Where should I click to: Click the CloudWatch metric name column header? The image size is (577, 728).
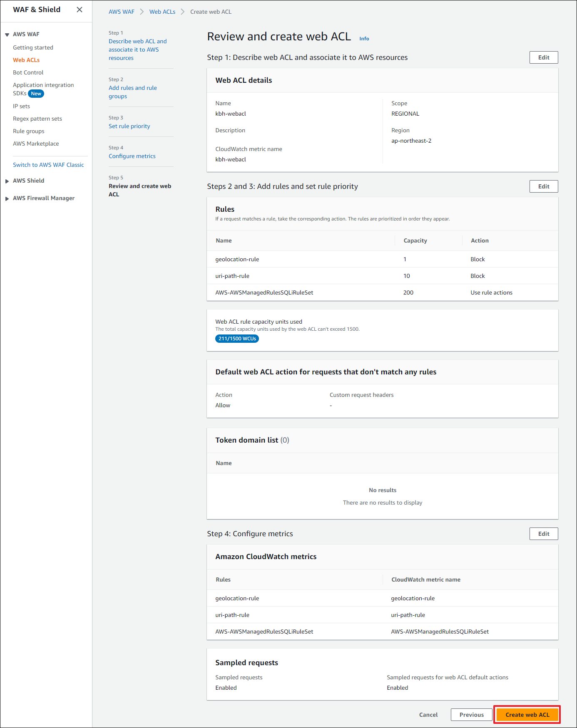426,579
